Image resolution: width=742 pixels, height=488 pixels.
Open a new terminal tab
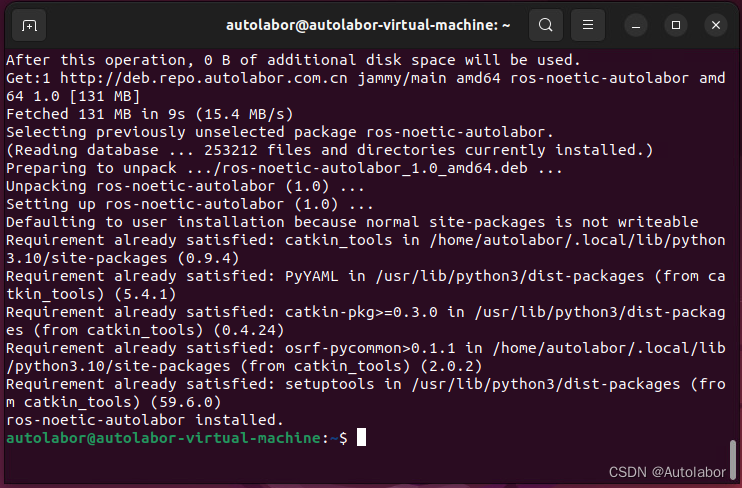29,25
